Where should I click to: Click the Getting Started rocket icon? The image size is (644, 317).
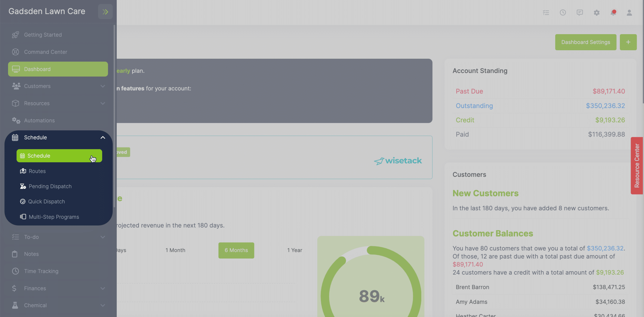15,35
